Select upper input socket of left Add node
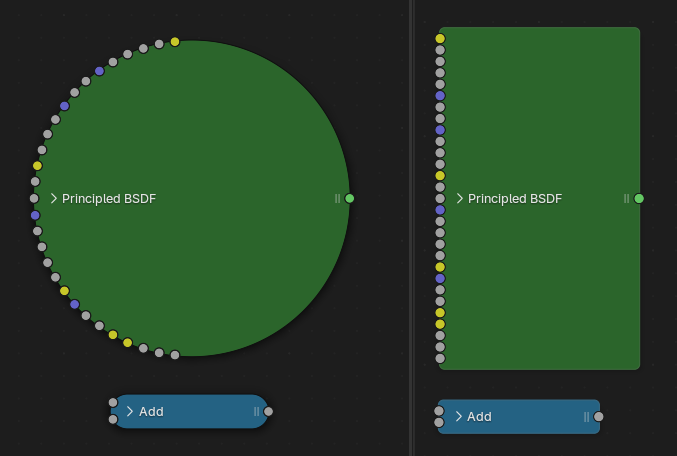 pyautogui.click(x=113, y=404)
